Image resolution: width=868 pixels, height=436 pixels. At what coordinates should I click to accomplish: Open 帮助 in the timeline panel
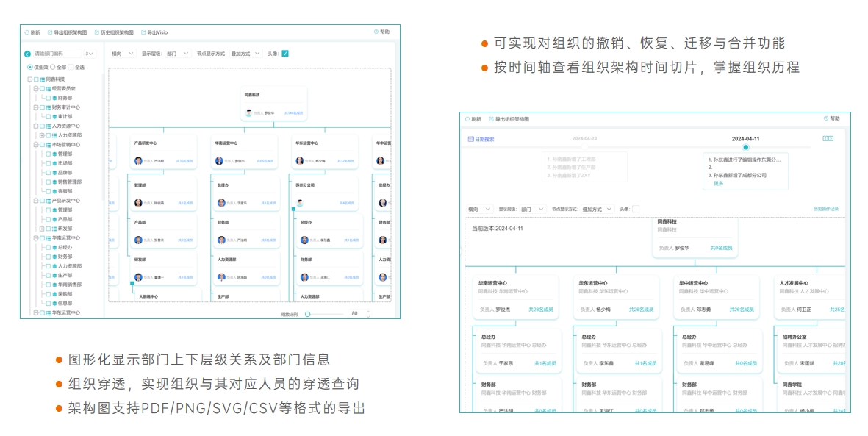[x=831, y=118]
